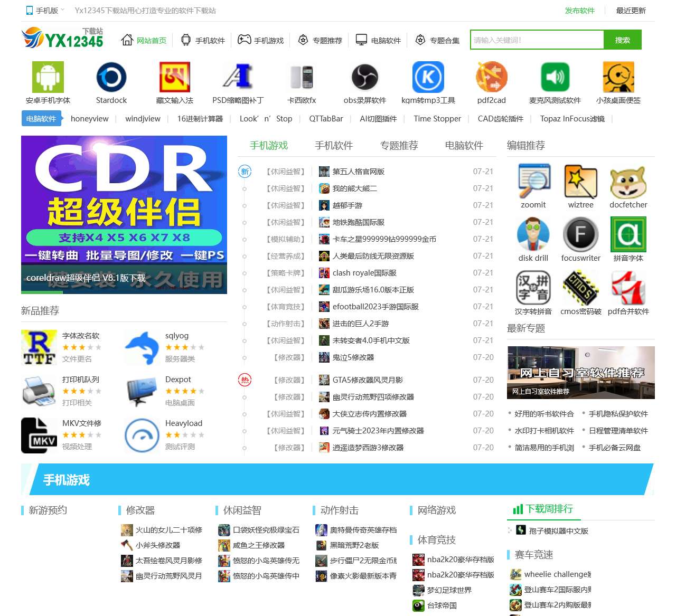Open the QTTabBar tag link
Viewport: 676px width, 616px height.
click(x=326, y=119)
